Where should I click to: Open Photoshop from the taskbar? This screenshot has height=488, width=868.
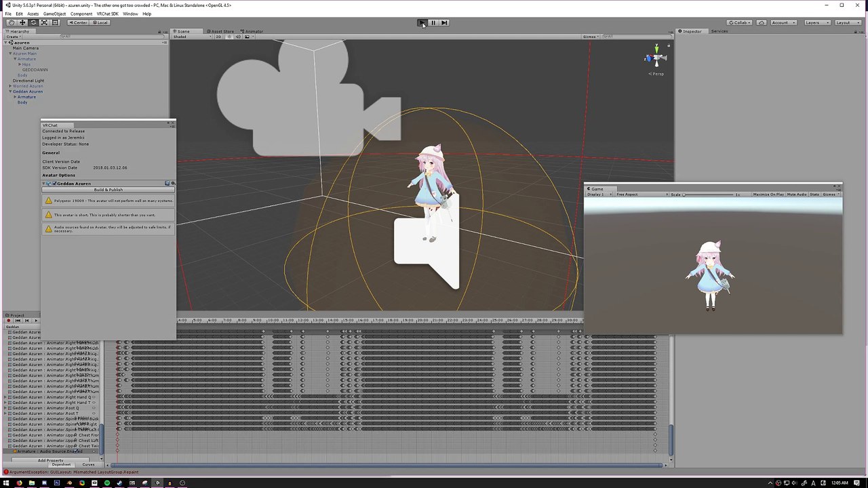click(x=57, y=483)
